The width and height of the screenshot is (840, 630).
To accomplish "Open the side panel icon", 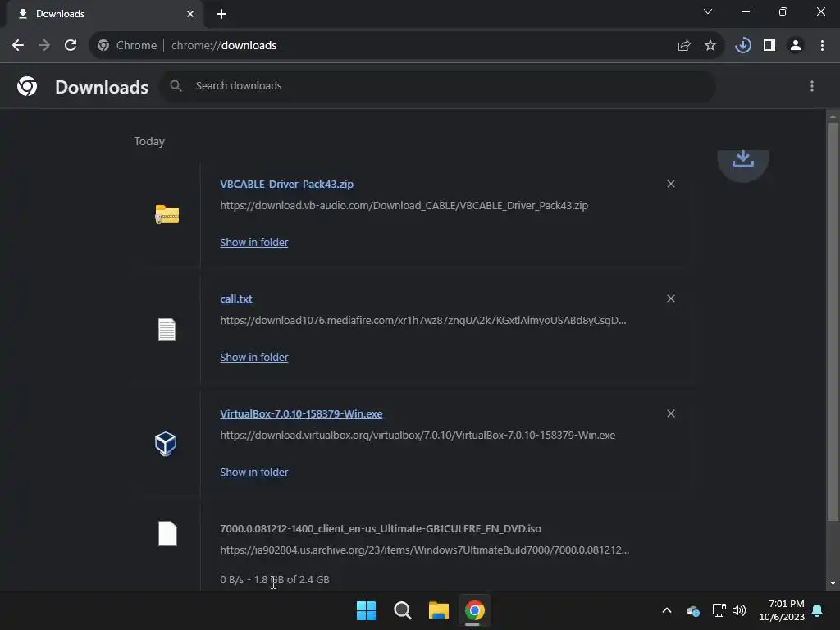I will point(769,46).
